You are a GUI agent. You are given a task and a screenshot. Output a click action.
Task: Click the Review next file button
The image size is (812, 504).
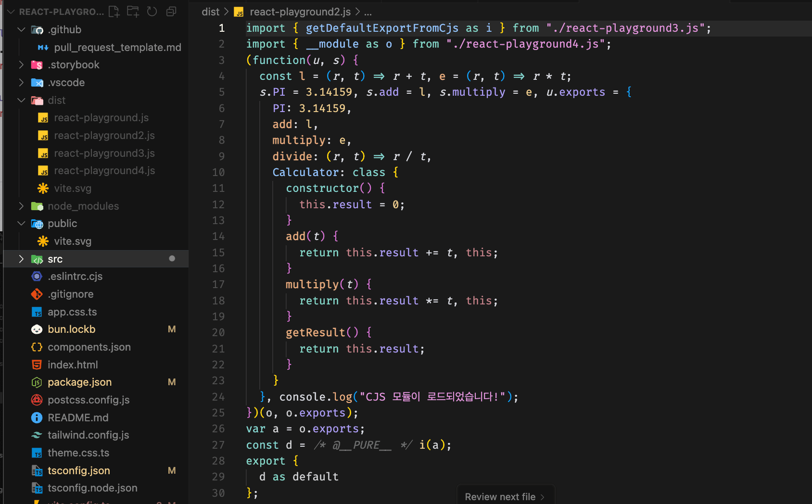click(504, 497)
